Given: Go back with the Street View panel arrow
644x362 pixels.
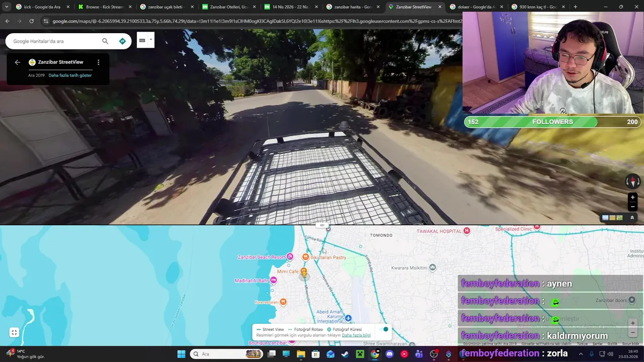Looking at the screenshot, I should 17,62.
